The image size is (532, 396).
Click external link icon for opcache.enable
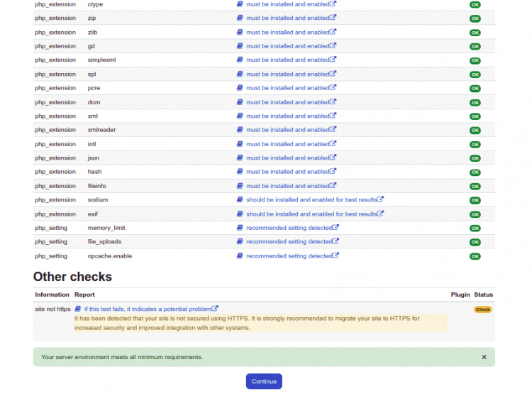tap(336, 255)
